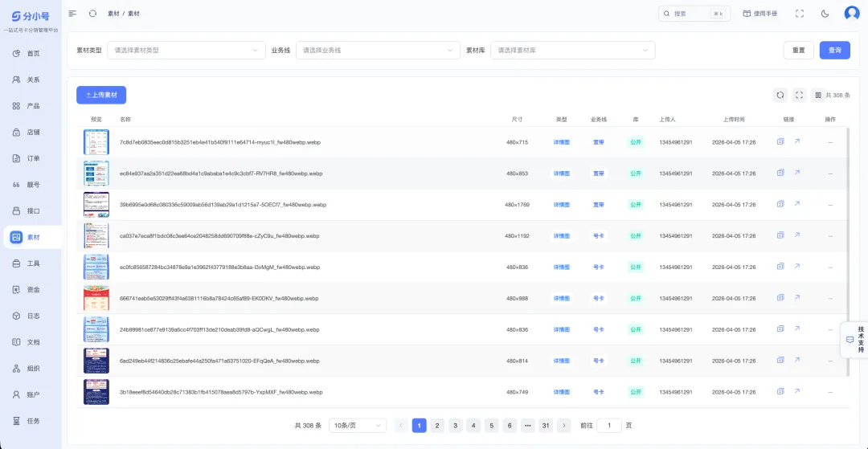
Task: Open preview thumbnail of the 7c8d7eb0835 file
Action: [x=96, y=142]
